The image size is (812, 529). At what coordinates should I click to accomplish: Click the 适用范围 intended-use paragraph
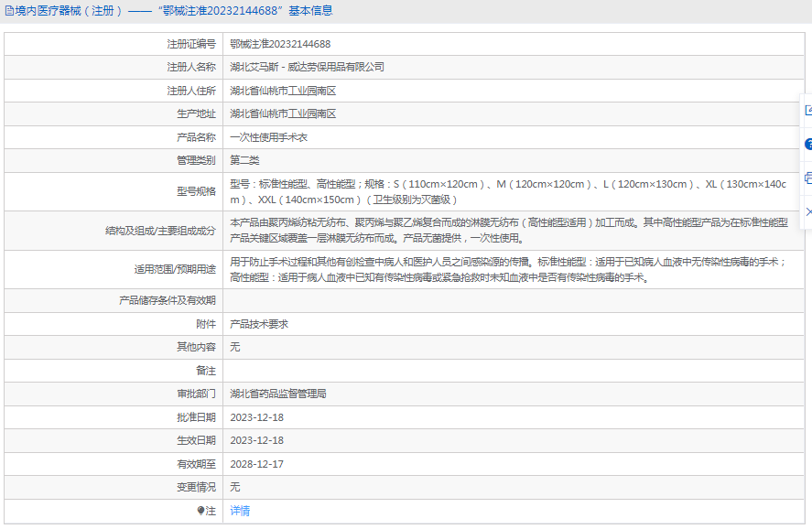508,270
